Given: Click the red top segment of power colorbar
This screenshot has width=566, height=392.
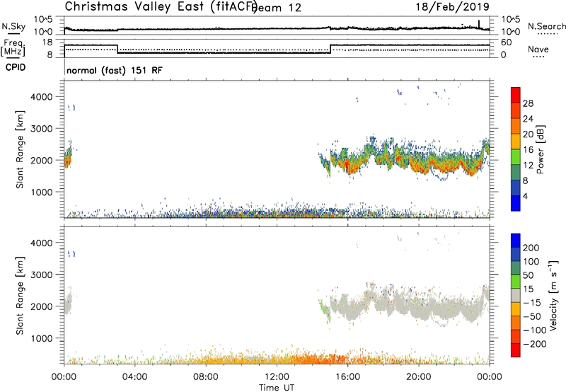Looking at the screenshot, I should 516,96.
